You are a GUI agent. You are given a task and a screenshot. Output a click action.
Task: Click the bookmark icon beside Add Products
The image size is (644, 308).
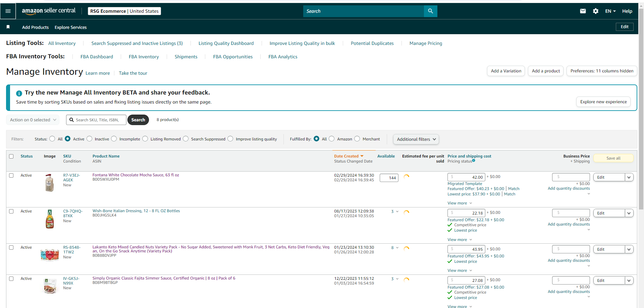tap(8, 27)
